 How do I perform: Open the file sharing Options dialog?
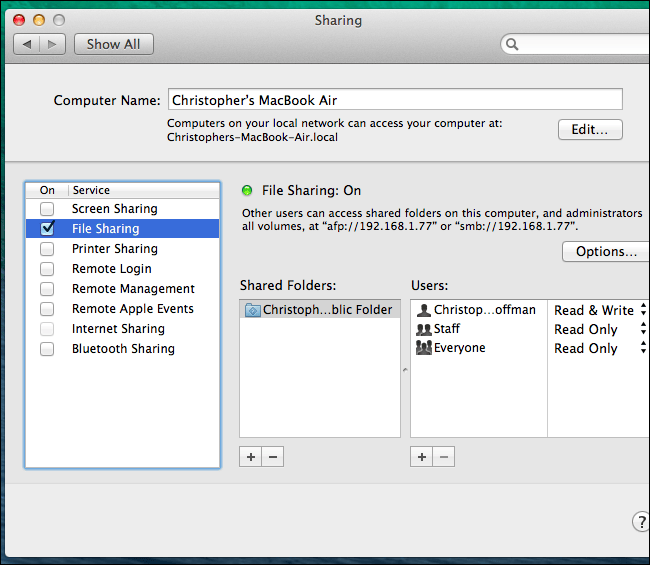606,252
